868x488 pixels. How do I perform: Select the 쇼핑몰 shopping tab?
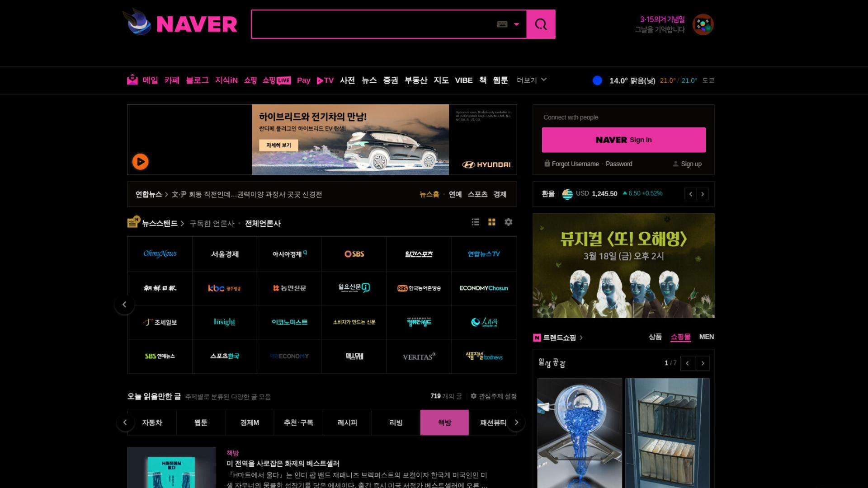coord(680,337)
